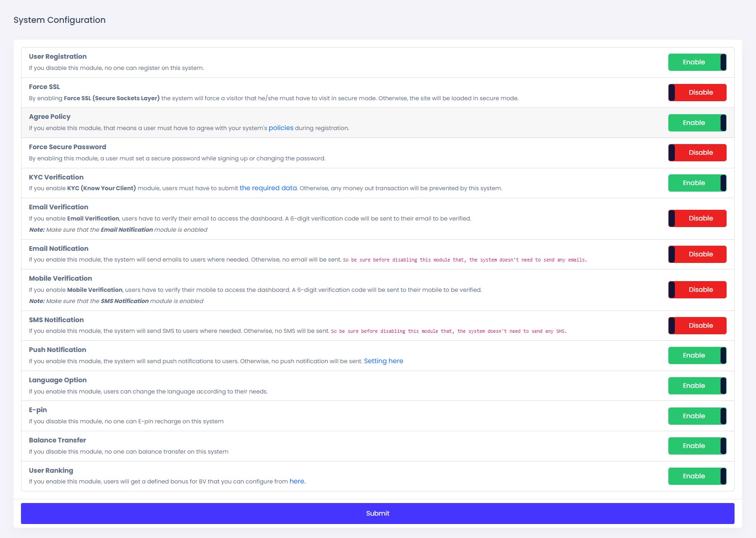Viewport: 756px width, 538px height.
Task: Click the 'System Configuration' page heading
Action: [60, 20]
